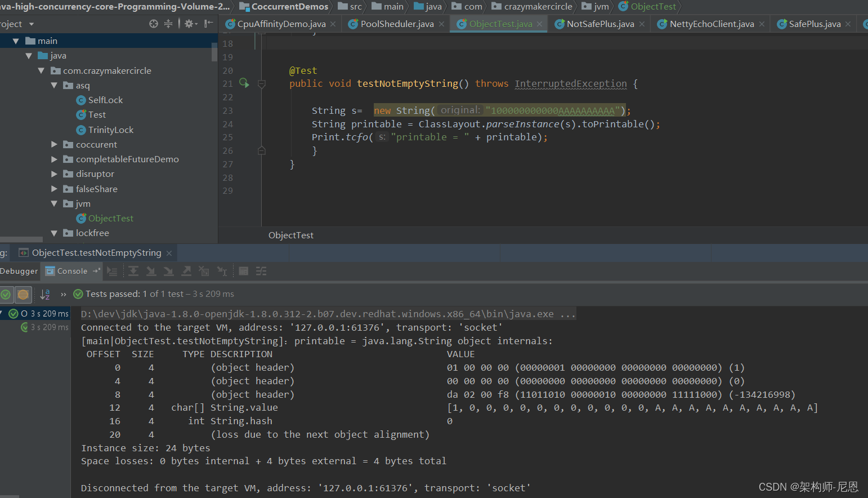Toggle the show ignored tests filter
This screenshot has width=868, height=498.
pyautogui.click(x=23, y=294)
